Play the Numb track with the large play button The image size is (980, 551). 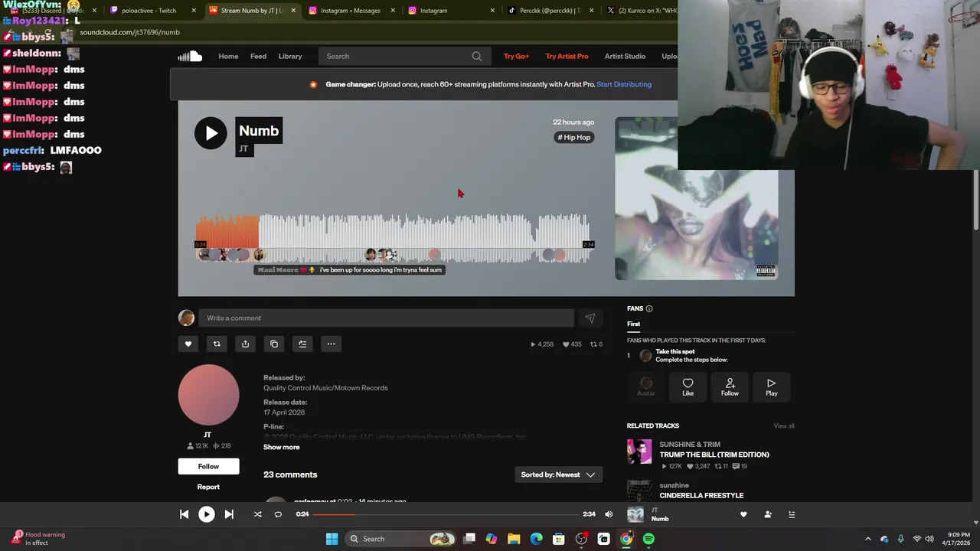coord(211,133)
